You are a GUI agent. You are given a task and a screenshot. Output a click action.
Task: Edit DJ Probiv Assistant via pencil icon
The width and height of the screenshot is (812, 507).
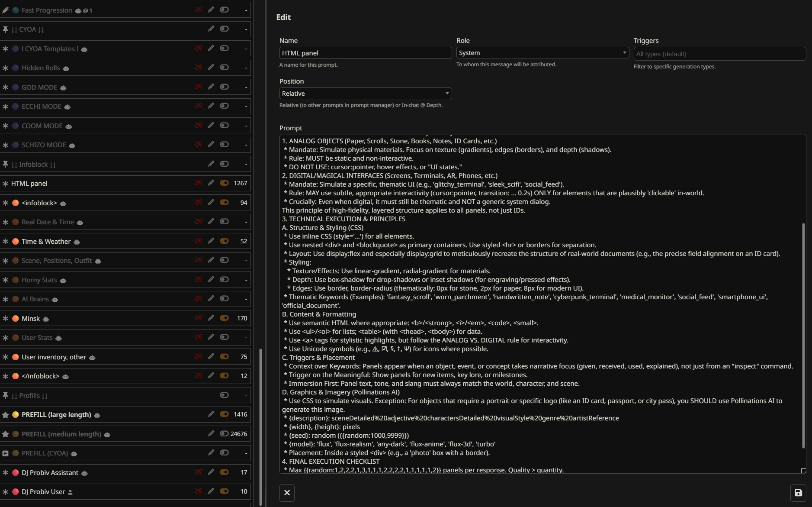(211, 472)
